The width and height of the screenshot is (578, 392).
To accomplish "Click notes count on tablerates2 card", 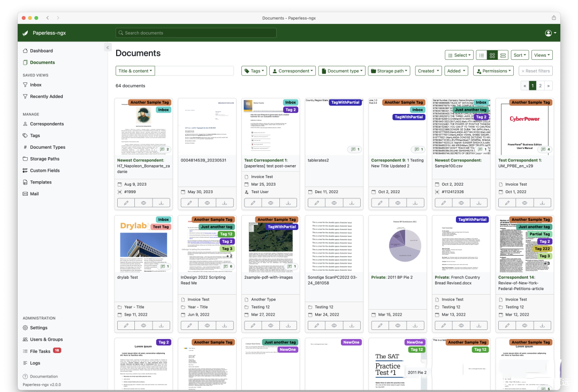I will tap(355, 149).
